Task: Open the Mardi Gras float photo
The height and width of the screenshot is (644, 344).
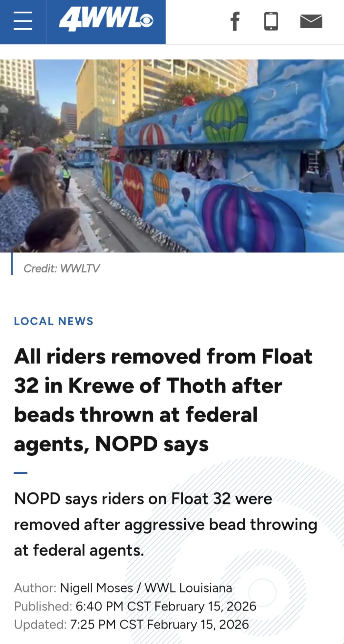Action: pos(172,156)
